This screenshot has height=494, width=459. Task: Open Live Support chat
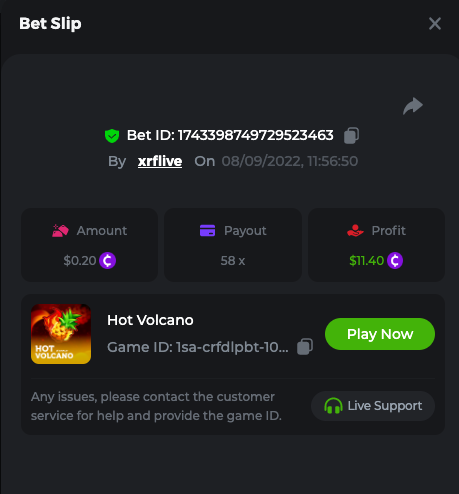[x=373, y=406]
